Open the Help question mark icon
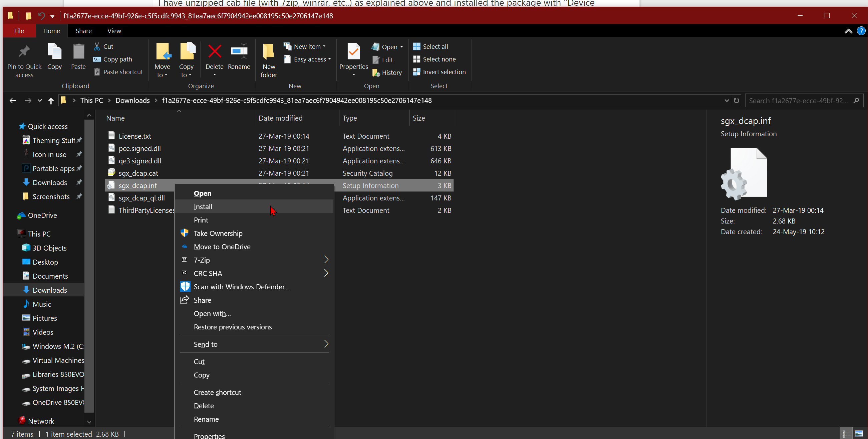Viewport: 868px width, 439px height. [861, 31]
